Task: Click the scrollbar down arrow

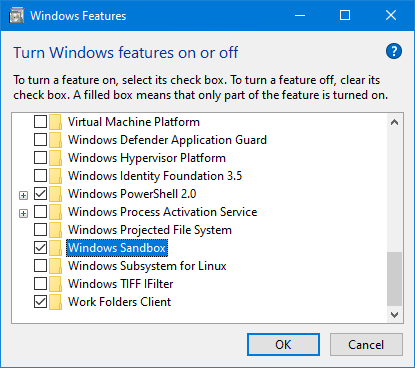Action: tap(395, 315)
